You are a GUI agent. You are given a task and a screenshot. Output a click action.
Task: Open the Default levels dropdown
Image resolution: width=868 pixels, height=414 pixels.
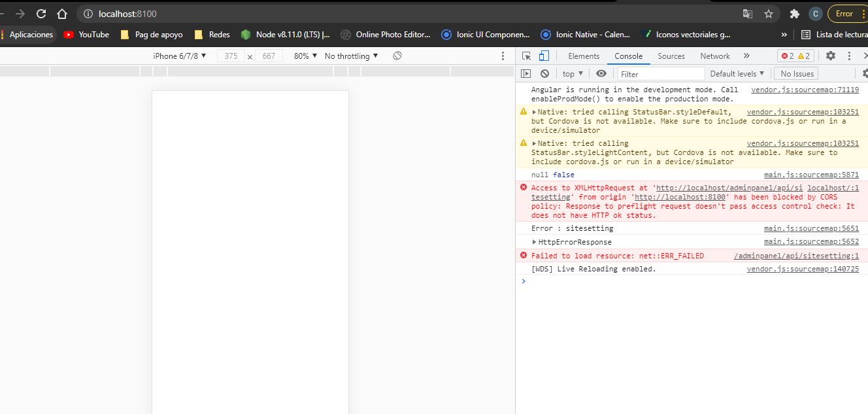(737, 74)
